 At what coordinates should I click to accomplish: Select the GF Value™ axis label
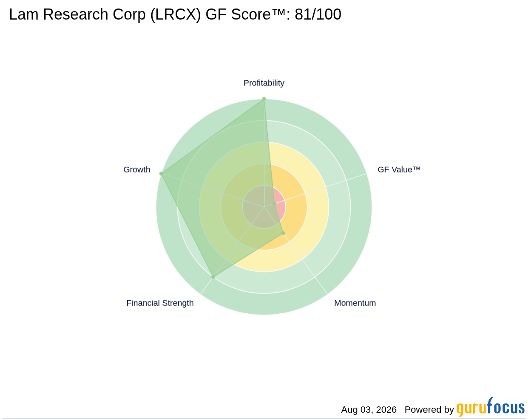399,170
